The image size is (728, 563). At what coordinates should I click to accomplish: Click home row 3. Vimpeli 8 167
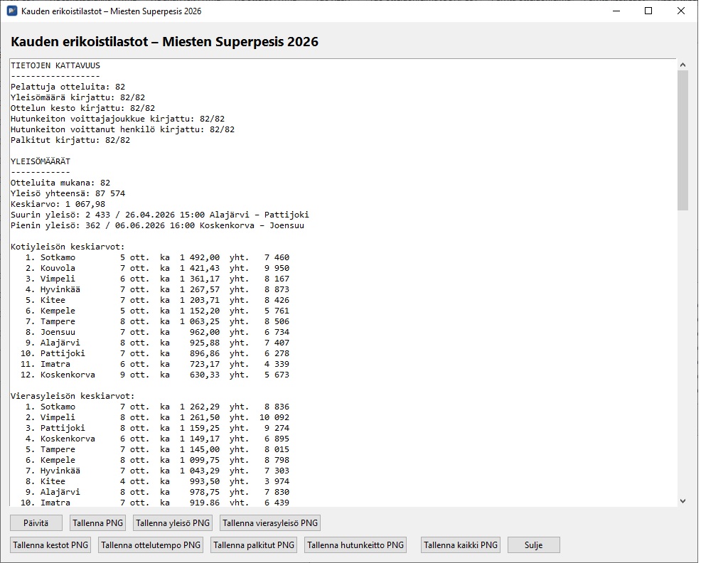tap(157, 279)
